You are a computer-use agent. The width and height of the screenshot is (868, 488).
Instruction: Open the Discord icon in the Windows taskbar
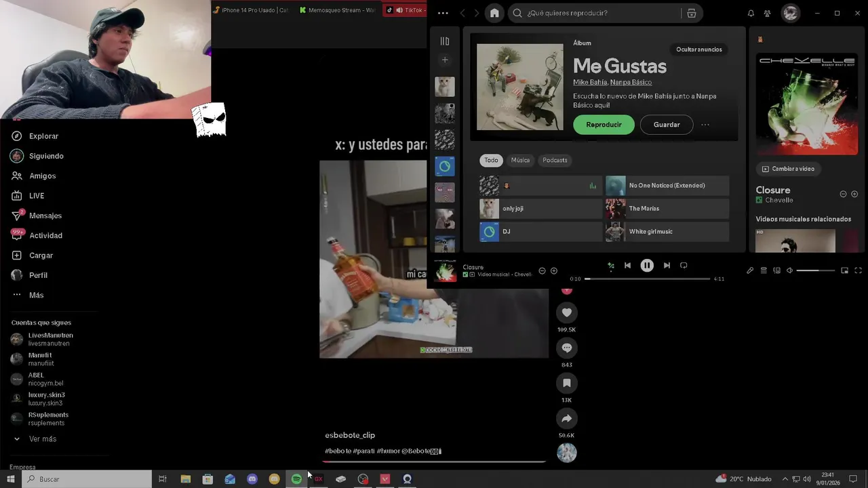tap(252, 479)
